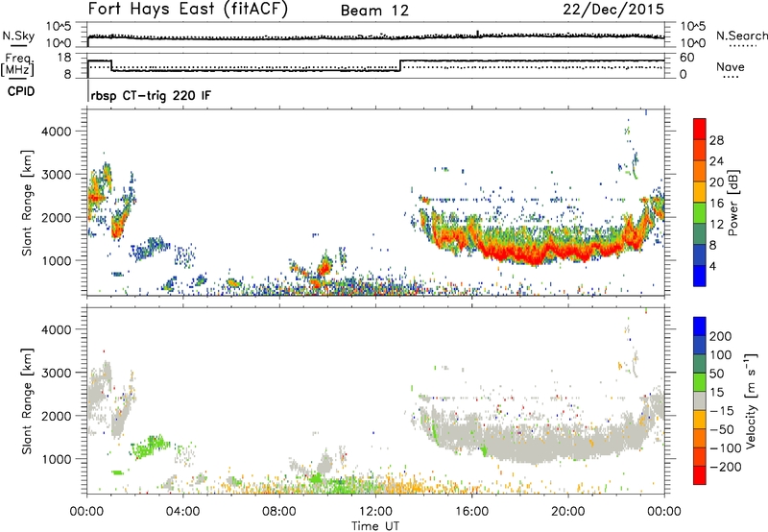Click the 'Freq. [MHz]' axis label
The height and width of the screenshot is (532, 768).
tap(17, 65)
